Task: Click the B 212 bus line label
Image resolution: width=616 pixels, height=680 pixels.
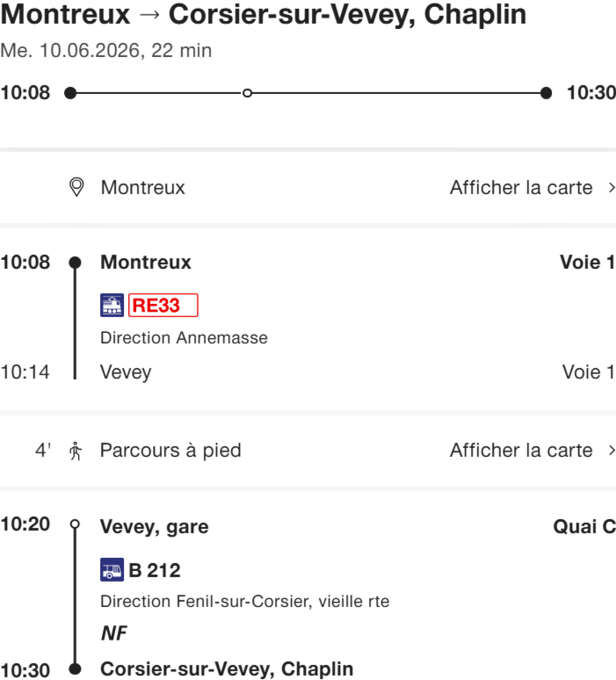Action: pos(155,570)
